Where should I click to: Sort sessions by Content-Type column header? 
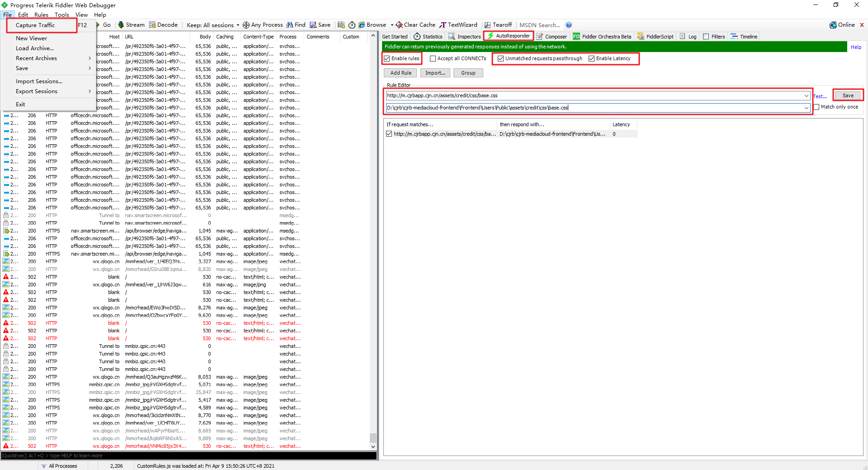258,37
